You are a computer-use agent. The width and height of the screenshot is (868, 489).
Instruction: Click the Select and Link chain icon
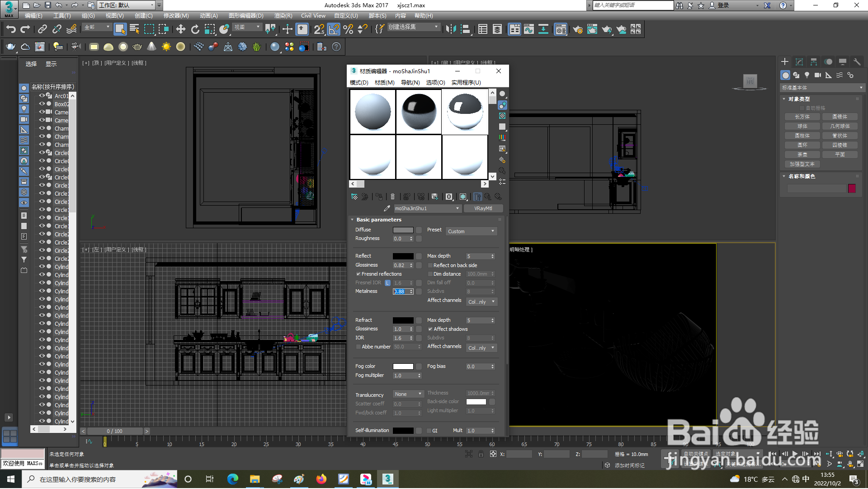point(42,29)
